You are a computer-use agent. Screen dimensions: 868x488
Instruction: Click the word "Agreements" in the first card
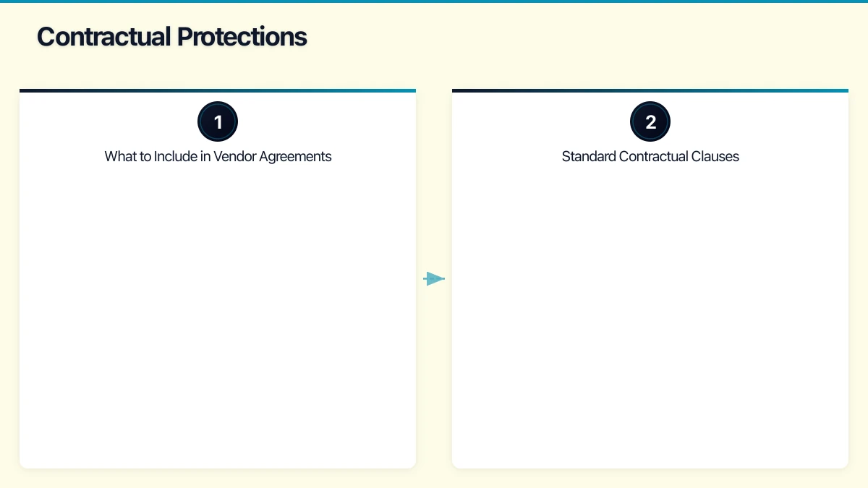(297, 156)
